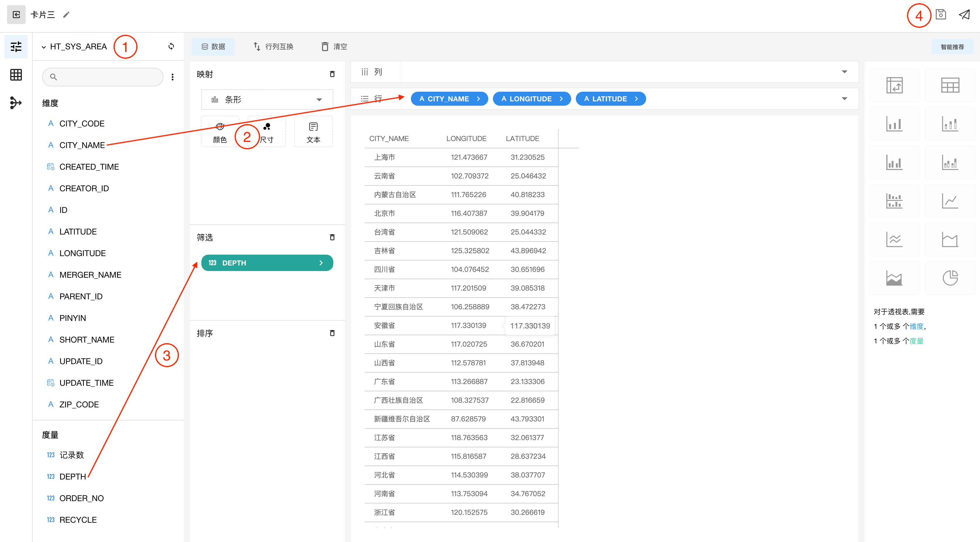This screenshot has height=542, width=980.
Task: Expand the 列 shelf dropdown arrow
Action: [x=845, y=72]
